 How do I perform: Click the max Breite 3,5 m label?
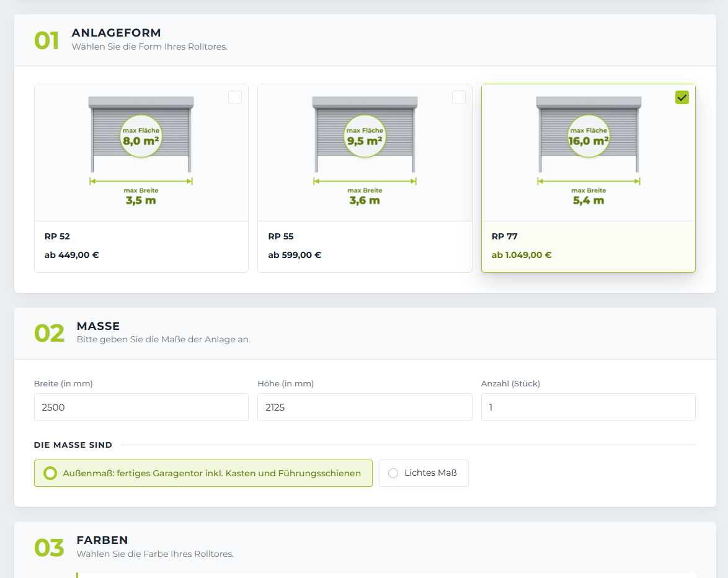coord(141,197)
